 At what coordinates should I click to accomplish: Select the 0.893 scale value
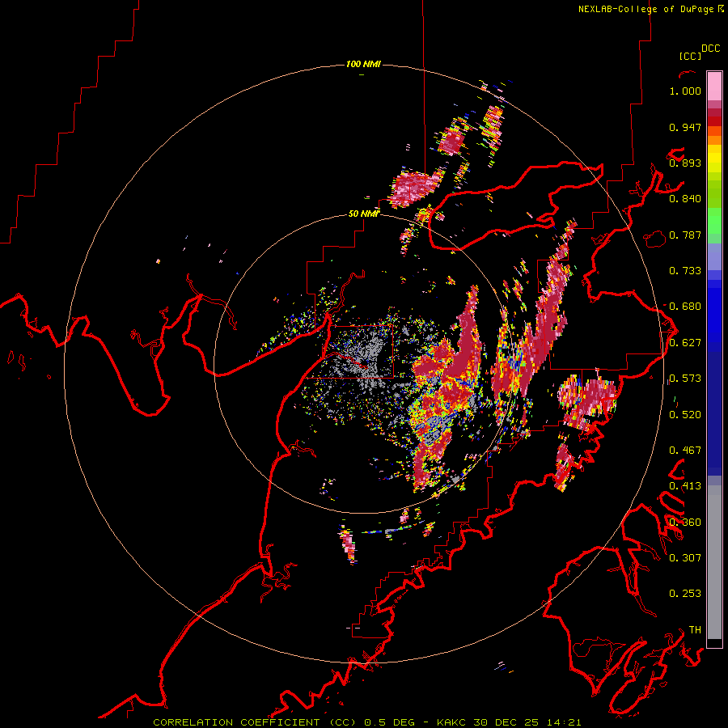[685, 163]
